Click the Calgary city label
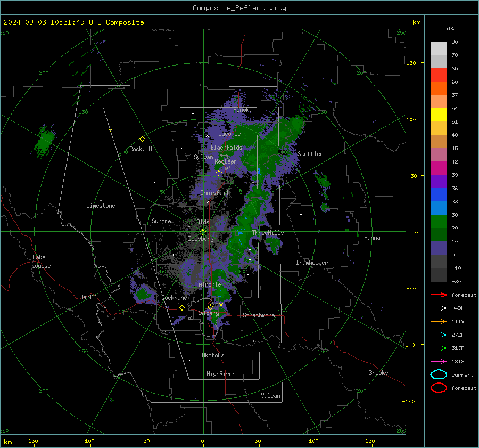Viewport: 479px width, 448px height. point(208,313)
